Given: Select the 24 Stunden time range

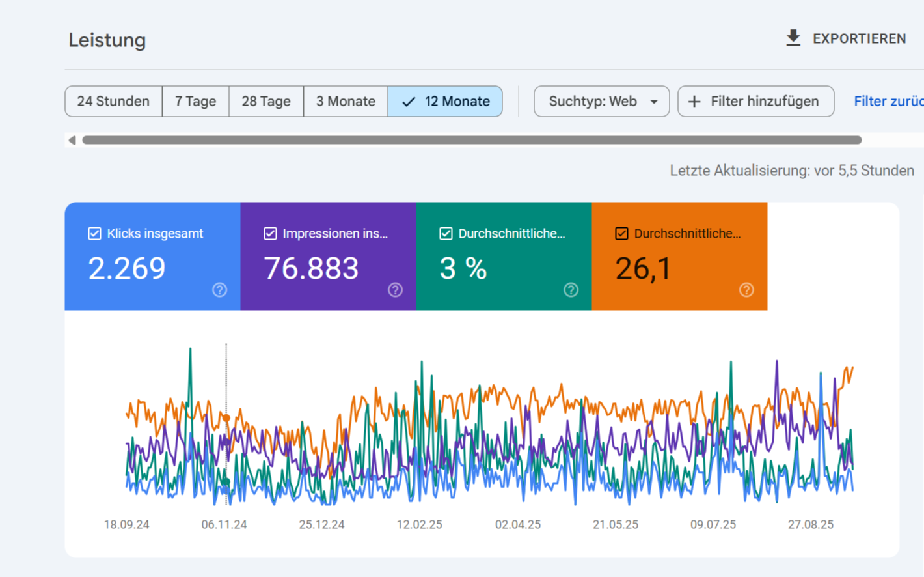Looking at the screenshot, I should pos(113,102).
